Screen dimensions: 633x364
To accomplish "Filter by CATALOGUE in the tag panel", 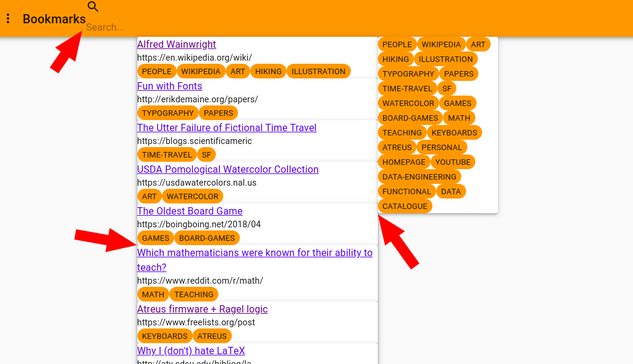I will coord(405,207).
